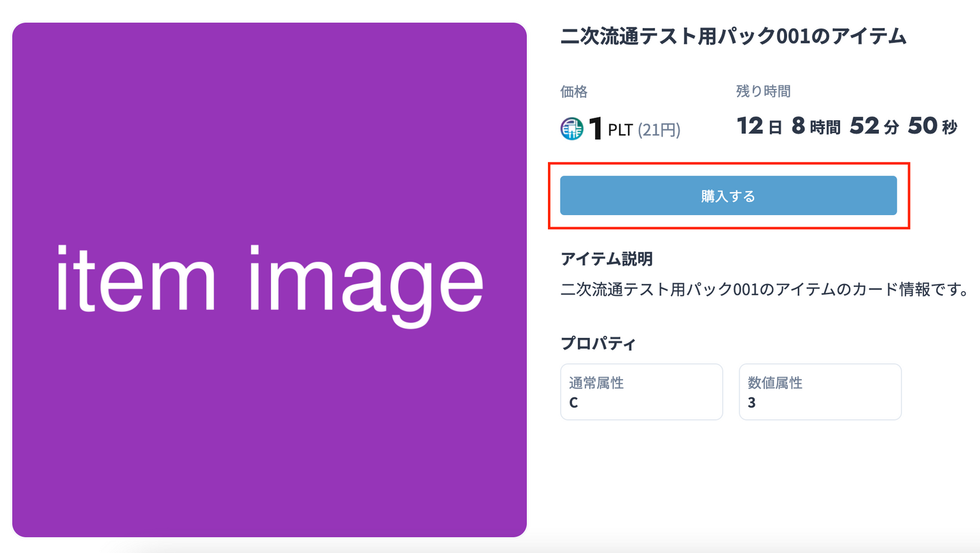Click the item description sentence text

point(764,290)
